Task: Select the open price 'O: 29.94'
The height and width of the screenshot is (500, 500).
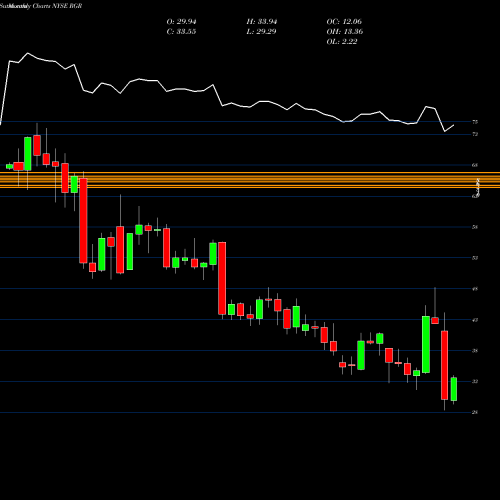Action: 181,22
